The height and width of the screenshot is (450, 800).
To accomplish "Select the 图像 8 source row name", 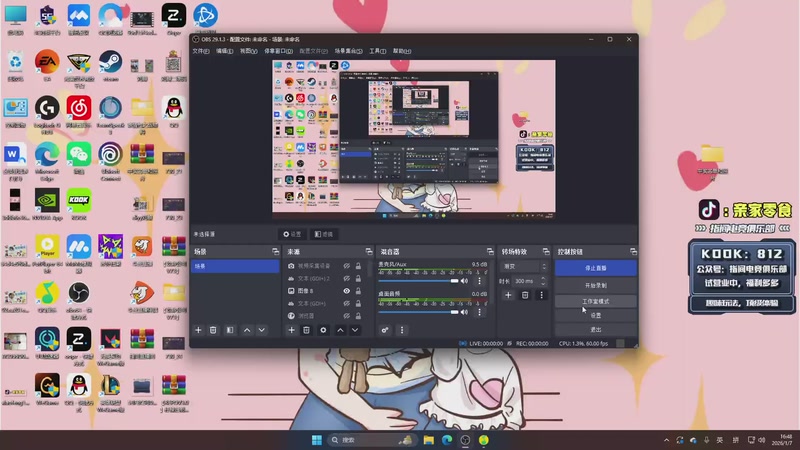I will coord(306,291).
